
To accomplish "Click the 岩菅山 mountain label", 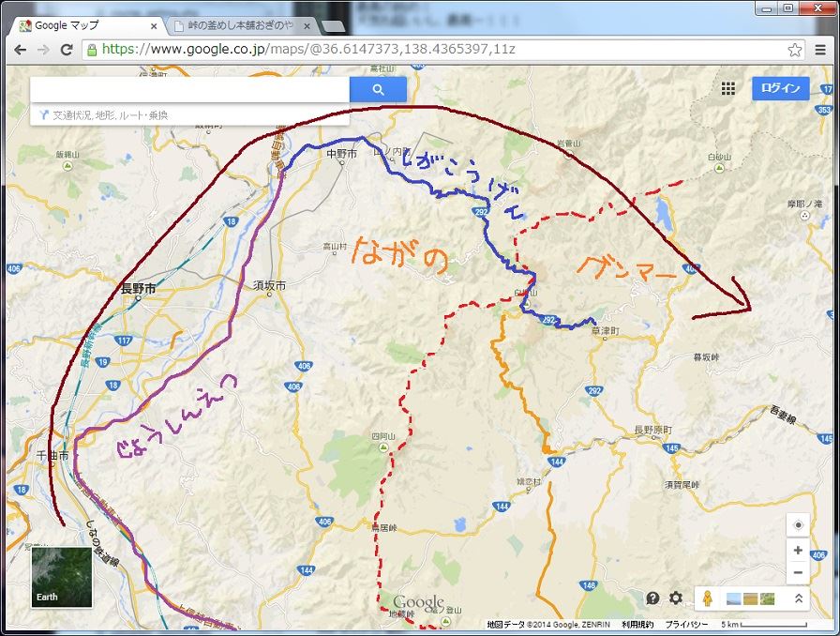I will 568,144.
